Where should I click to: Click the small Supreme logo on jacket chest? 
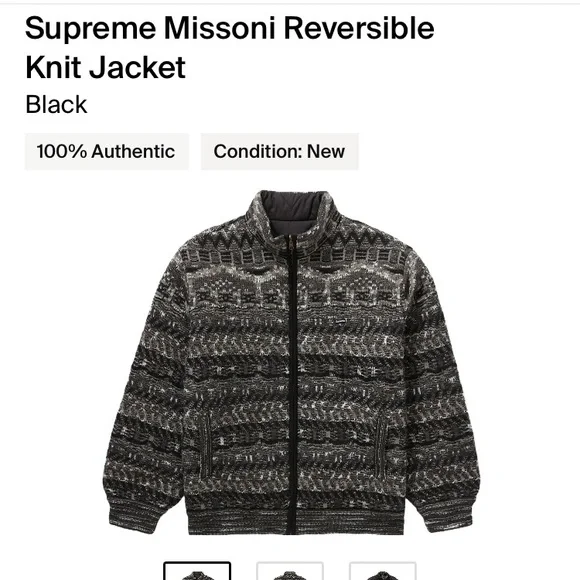(342, 322)
